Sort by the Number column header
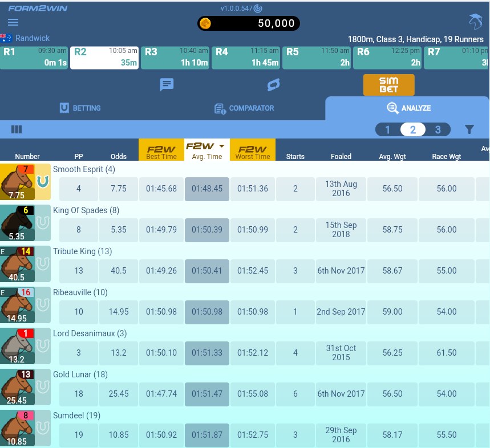The width and height of the screenshot is (490, 448). point(27,156)
